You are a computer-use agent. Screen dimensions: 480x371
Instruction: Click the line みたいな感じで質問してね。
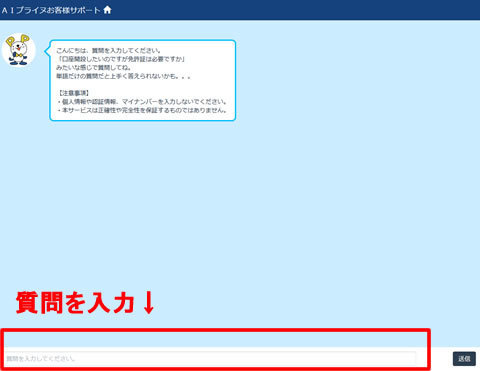point(94,68)
